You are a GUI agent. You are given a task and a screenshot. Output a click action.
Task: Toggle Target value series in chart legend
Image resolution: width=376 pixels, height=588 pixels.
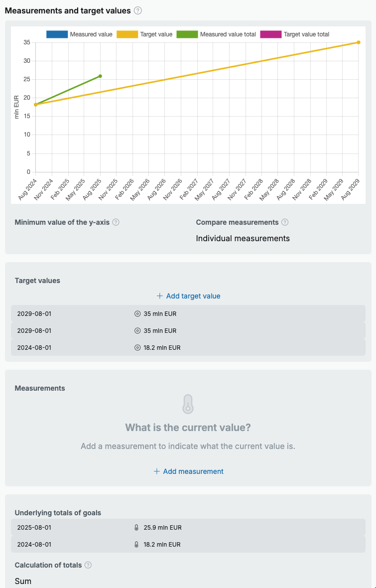click(x=144, y=34)
